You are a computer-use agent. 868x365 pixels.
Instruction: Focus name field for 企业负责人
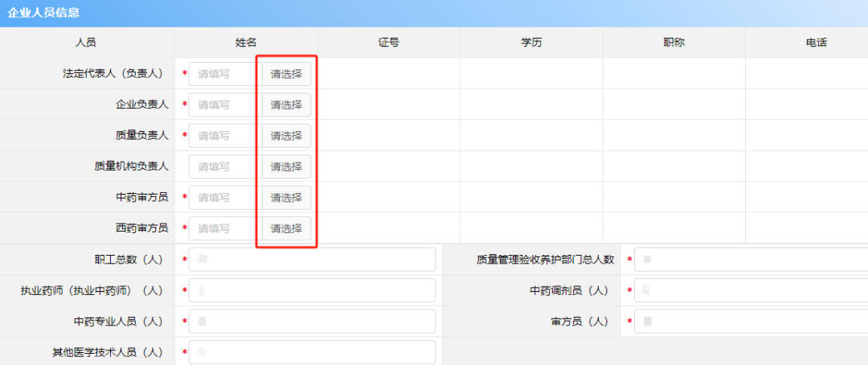click(225, 105)
